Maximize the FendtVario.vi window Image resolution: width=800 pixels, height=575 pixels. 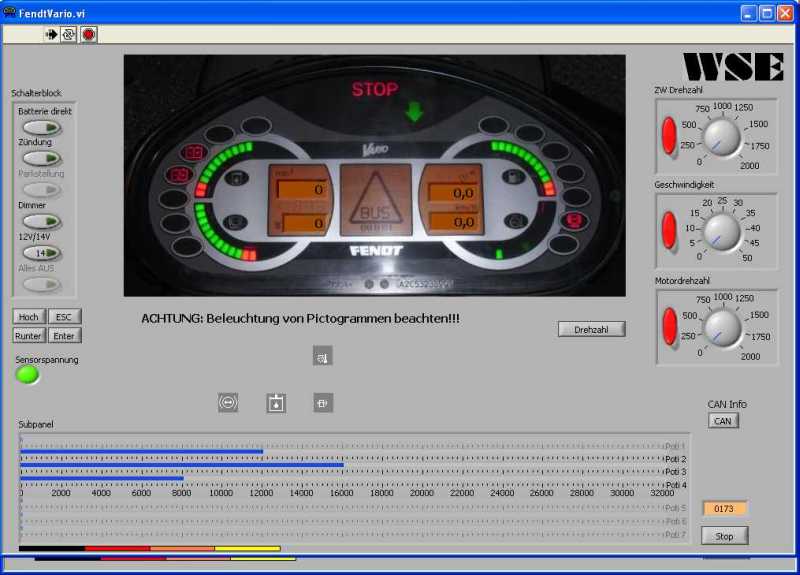767,13
